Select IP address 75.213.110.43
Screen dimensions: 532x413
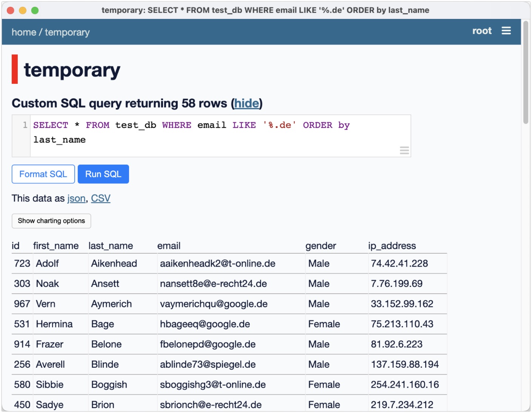tap(407, 324)
